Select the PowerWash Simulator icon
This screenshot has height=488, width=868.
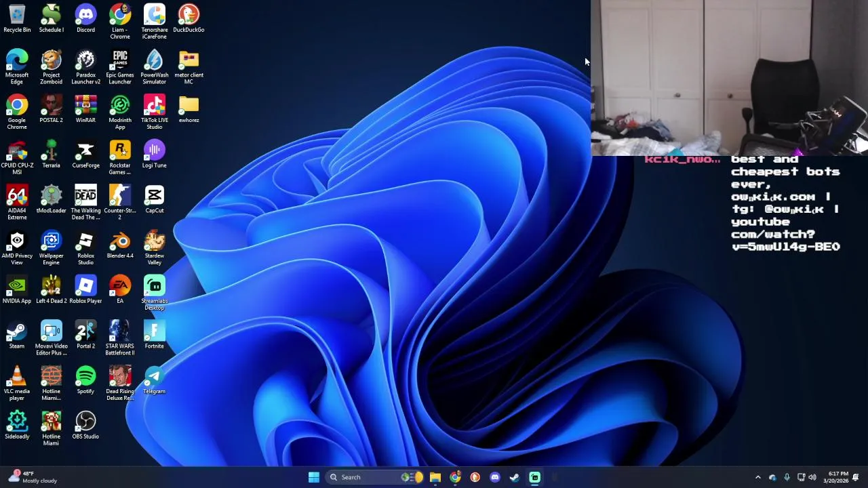point(155,67)
